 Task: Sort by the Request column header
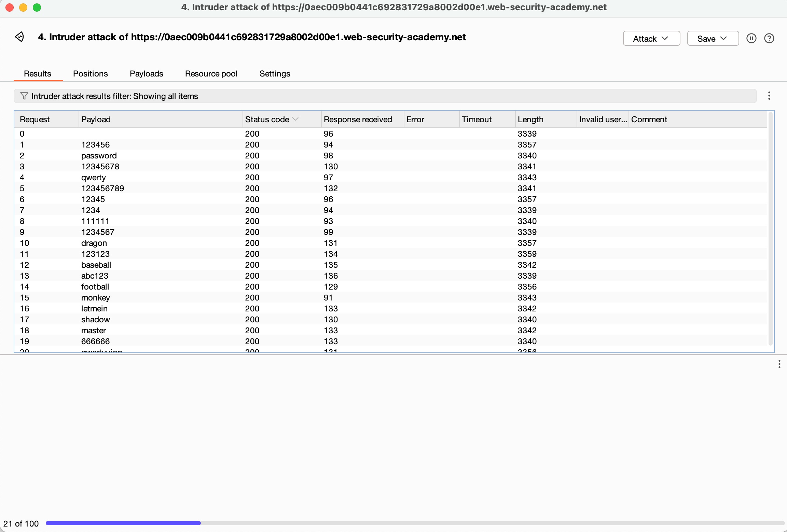46,120
